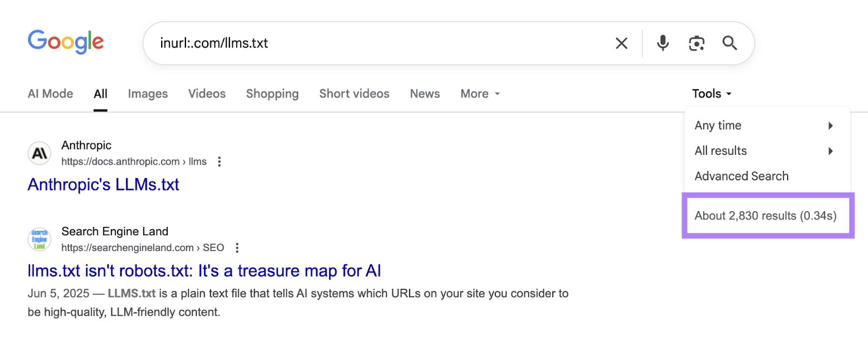Image resolution: width=868 pixels, height=341 pixels.
Task: Open the three-dot menu for Search Engine Land
Action: point(237,247)
